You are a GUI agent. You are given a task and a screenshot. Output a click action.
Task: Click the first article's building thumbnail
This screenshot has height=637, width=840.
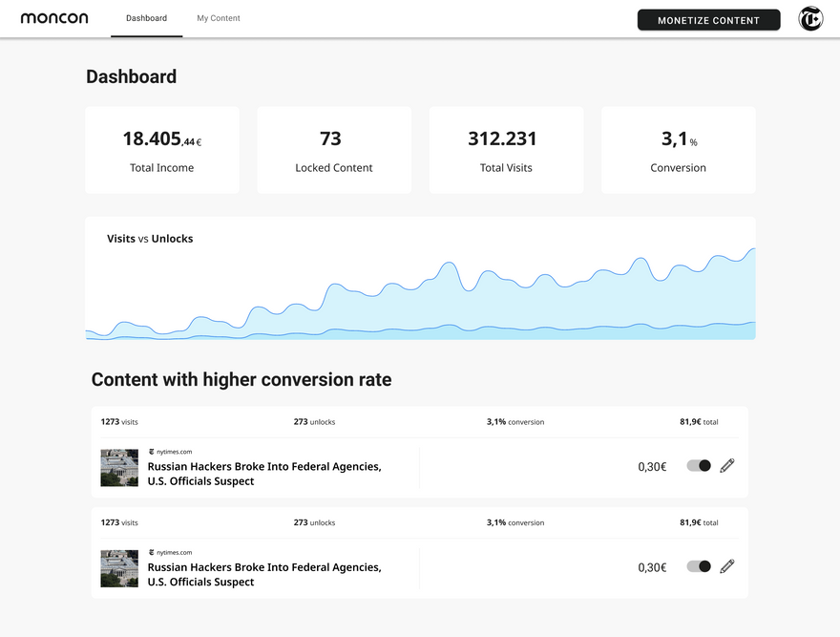(x=119, y=468)
